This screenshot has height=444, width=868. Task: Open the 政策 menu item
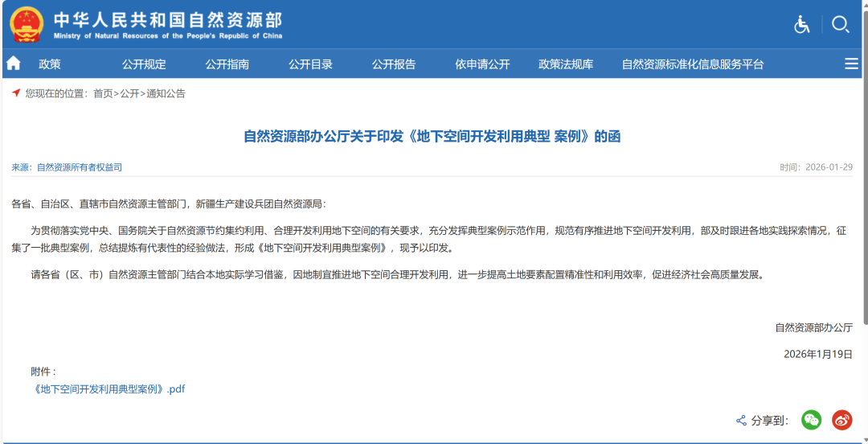point(50,64)
